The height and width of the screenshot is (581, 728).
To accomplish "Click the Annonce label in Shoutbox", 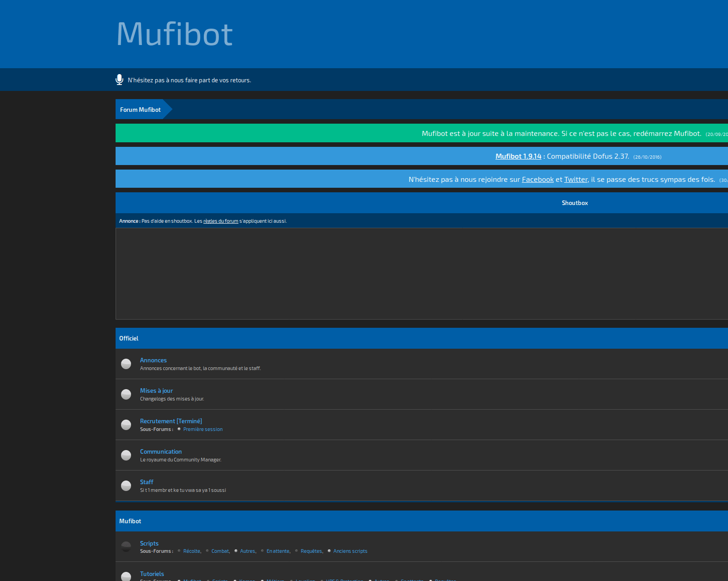I will (130, 221).
